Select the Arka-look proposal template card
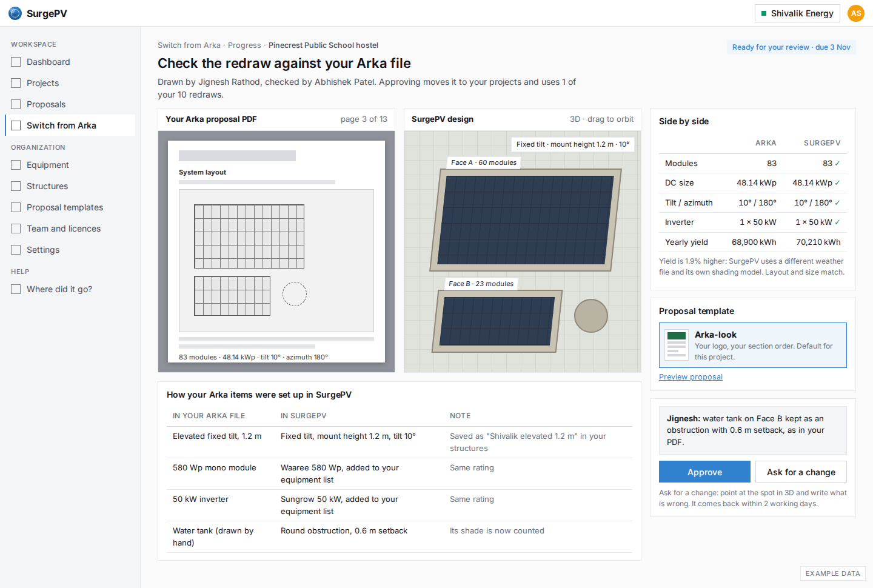This screenshot has height=588, width=873. pyautogui.click(x=753, y=345)
